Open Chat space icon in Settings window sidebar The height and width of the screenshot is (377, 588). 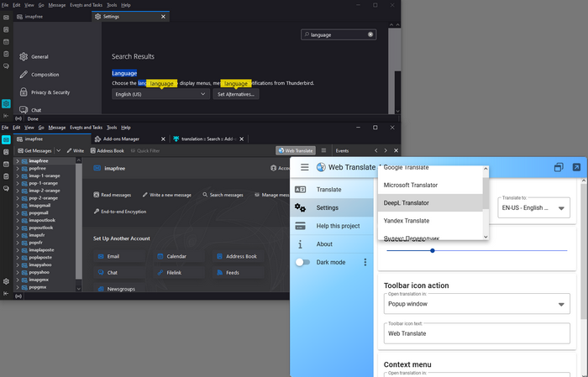click(x=6, y=66)
